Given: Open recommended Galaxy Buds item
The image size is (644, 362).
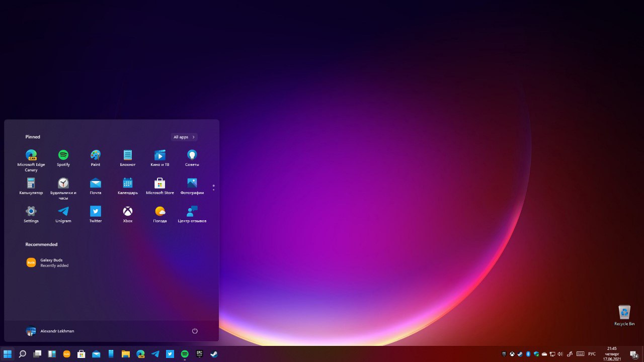Looking at the screenshot, I should coord(48,262).
